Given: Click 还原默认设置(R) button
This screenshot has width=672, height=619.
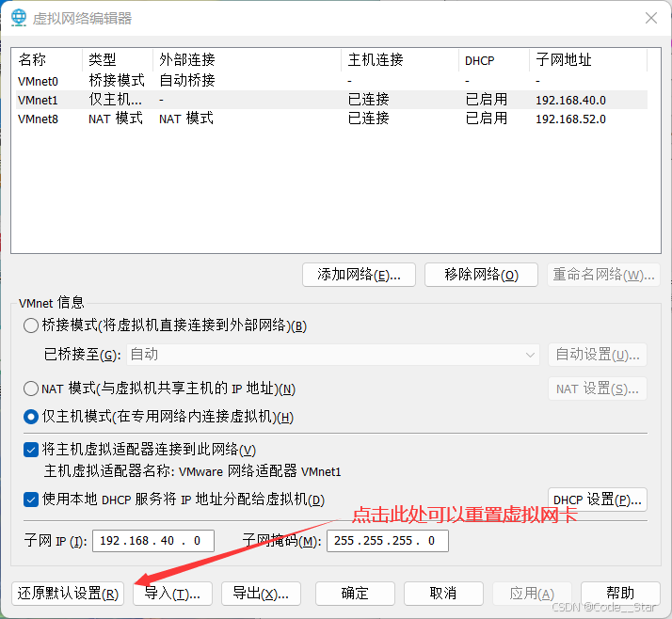Looking at the screenshot, I should (x=68, y=594).
